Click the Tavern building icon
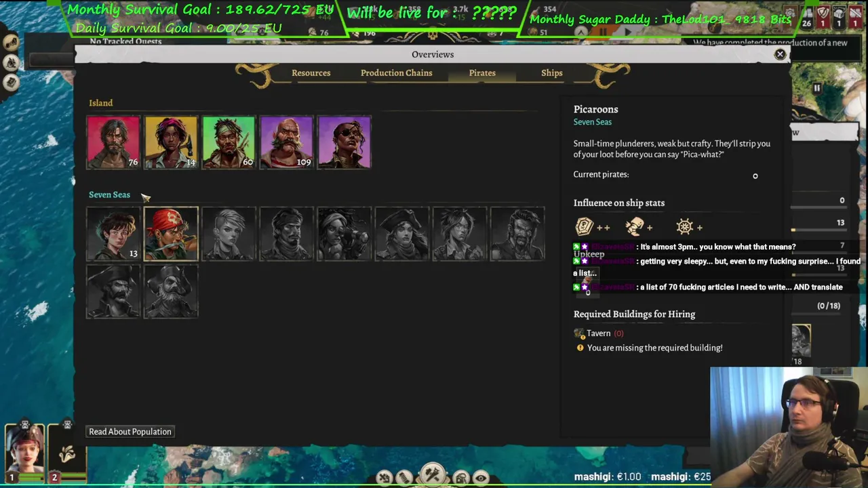This screenshot has height=488, width=868. click(x=579, y=333)
